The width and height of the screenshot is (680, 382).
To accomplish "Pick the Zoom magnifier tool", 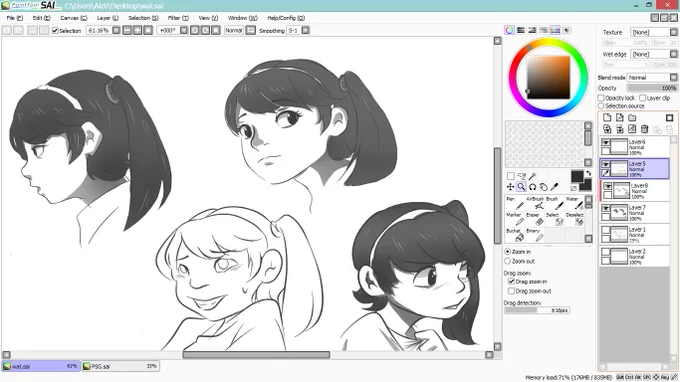I will coord(521,187).
